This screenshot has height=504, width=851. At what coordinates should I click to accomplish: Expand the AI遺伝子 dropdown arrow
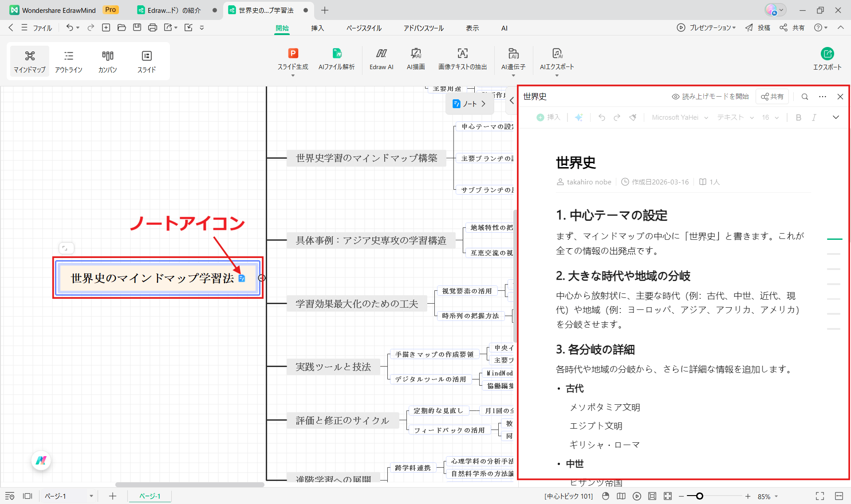coord(513,74)
